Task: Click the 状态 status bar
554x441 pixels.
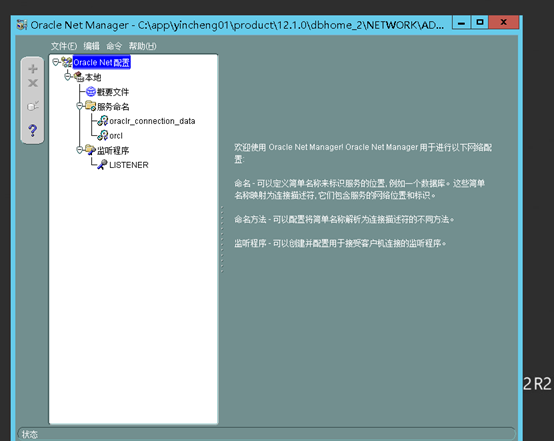Action: 266,434
